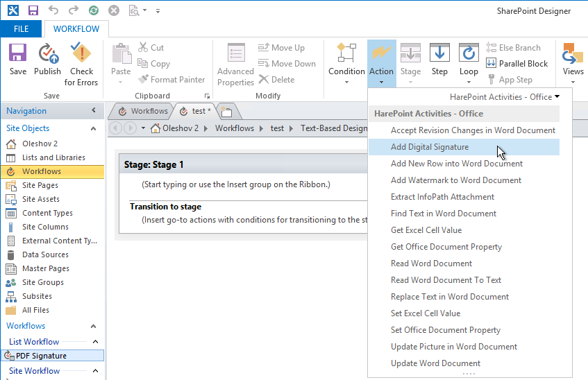Open Site Groups in navigation

(43, 282)
